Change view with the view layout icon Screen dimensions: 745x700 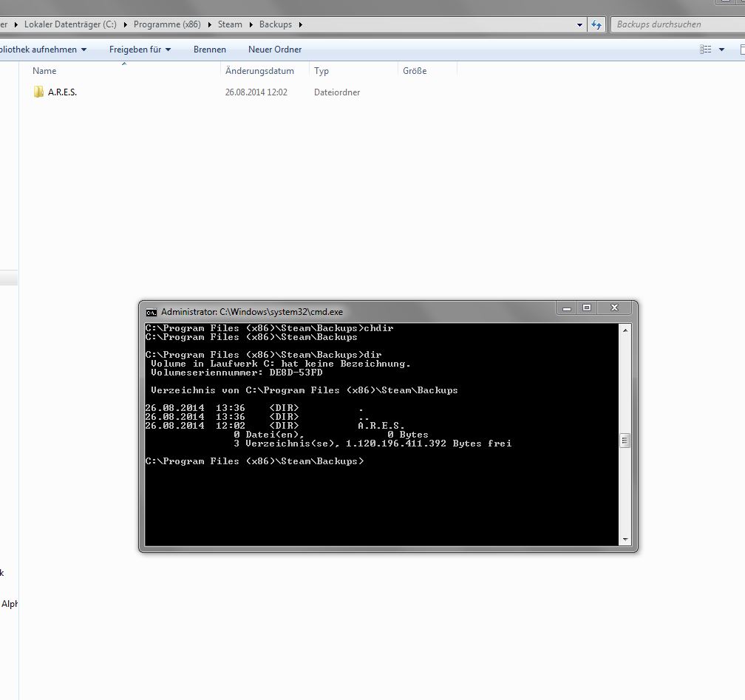(706, 50)
